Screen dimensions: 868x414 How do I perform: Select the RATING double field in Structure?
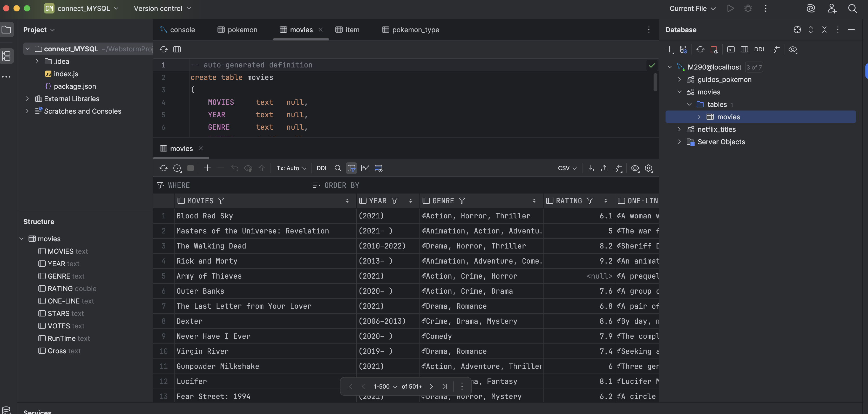coord(67,289)
